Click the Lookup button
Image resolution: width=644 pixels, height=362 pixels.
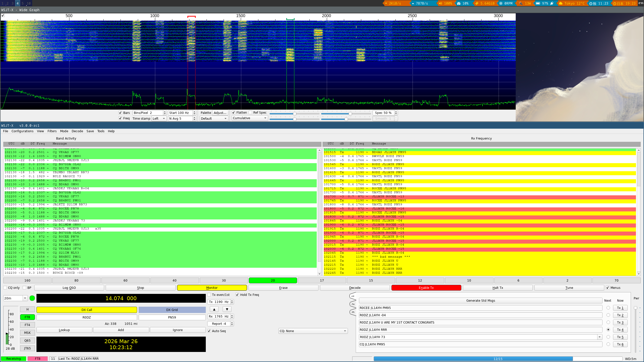pyautogui.click(x=64, y=330)
